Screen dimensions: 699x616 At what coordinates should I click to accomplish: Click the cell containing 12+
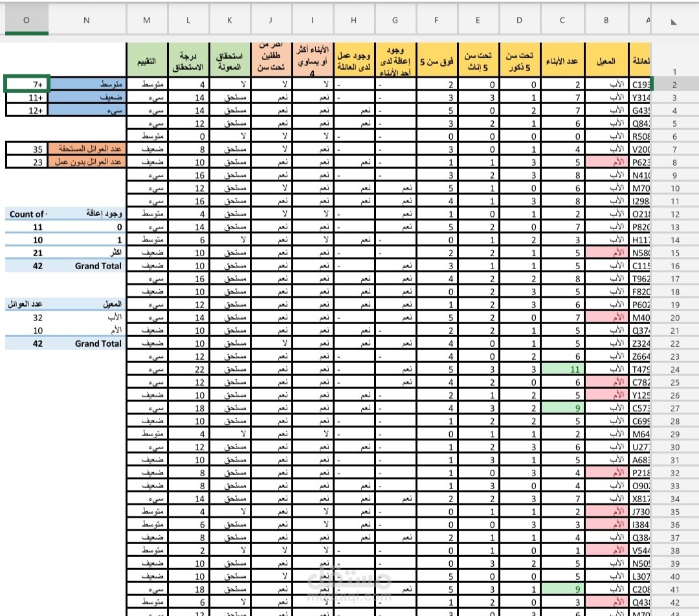27,110
